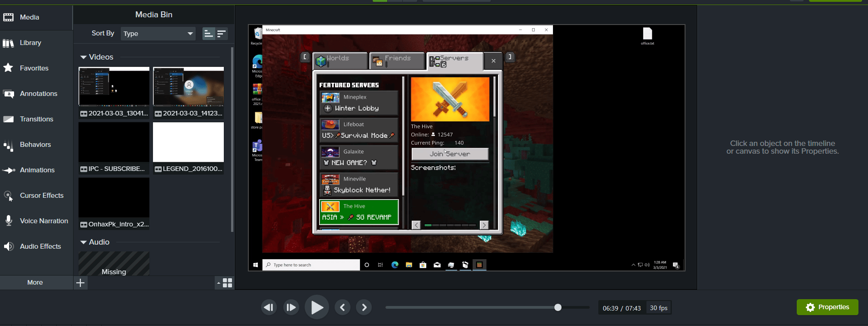Open the Transitions tab
The image size is (868, 326).
pyautogui.click(x=36, y=119)
